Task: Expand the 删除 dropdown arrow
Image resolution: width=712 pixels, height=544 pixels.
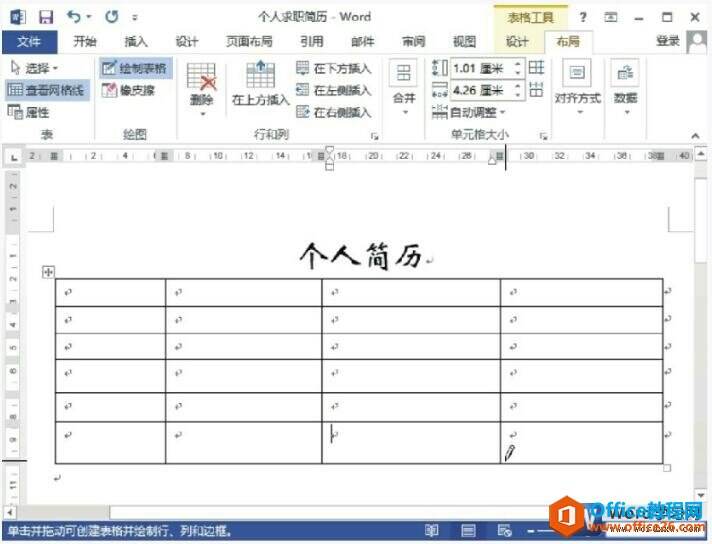Action: pos(203,114)
